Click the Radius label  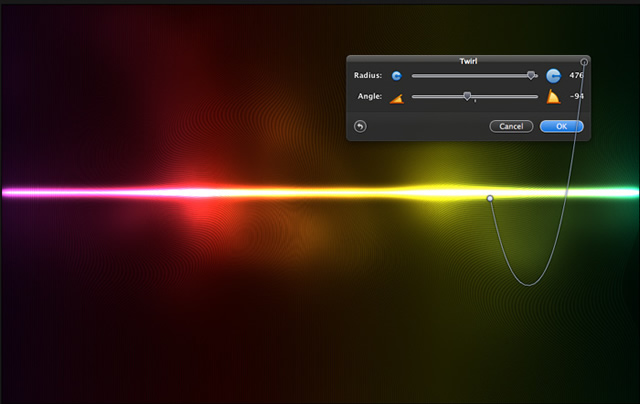click(x=368, y=75)
